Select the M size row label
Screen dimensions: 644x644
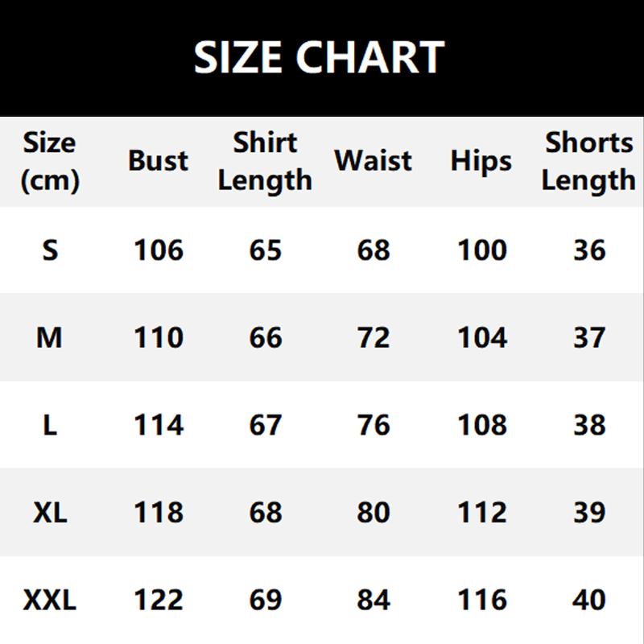click(x=49, y=338)
